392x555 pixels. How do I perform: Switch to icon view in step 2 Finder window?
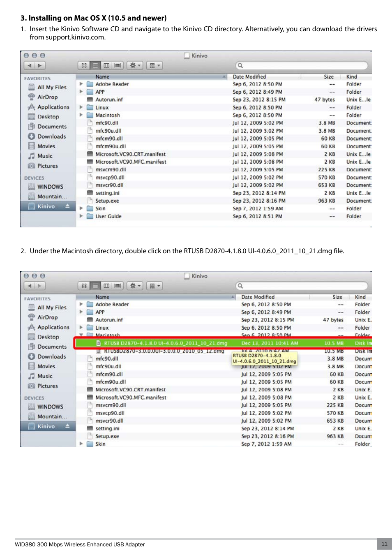[x=84, y=286]
